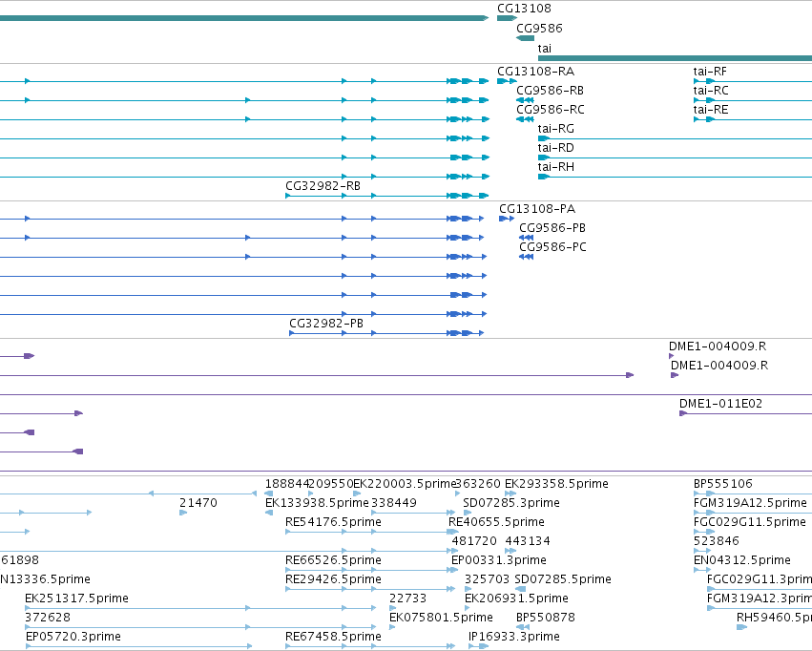Image resolution: width=812 pixels, height=651 pixels.
Task: Choose EST label EN04312.5prime
Action: click(742, 560)
